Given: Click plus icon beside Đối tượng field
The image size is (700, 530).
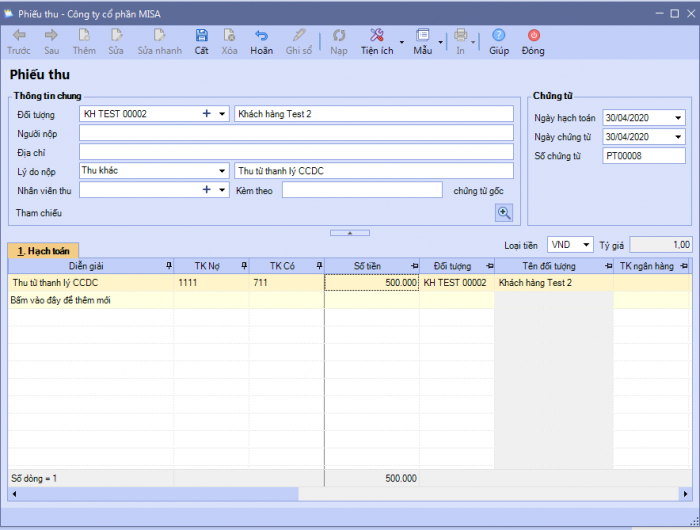Looking at the screenshot, I should click(x=207, y=114).
